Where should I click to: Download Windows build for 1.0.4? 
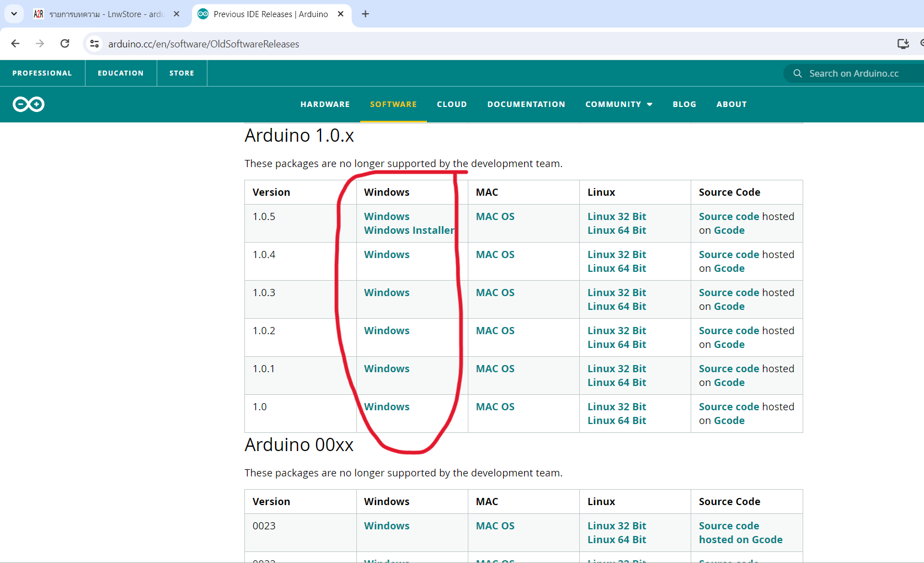click(x=387, y=255)
